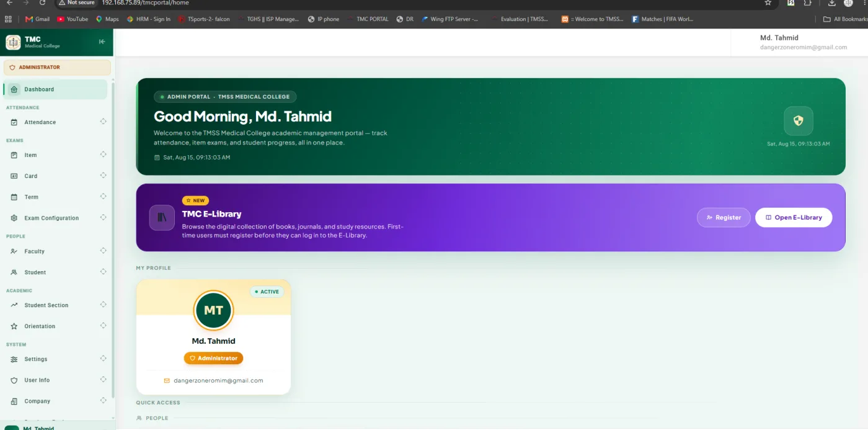Expand the Term menu arrow
868x430 pixels.
click(103, 197)
